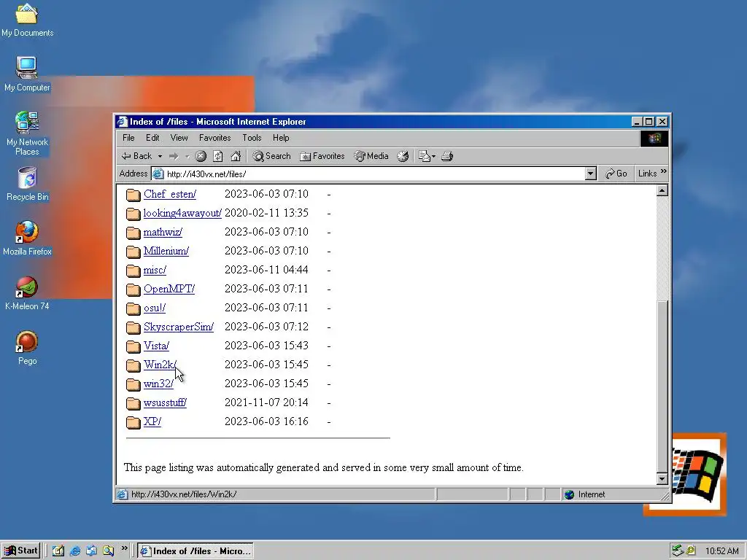This screenshot has height=560, width=747.
Task: Open the File menu
Action: click(128, 138)
